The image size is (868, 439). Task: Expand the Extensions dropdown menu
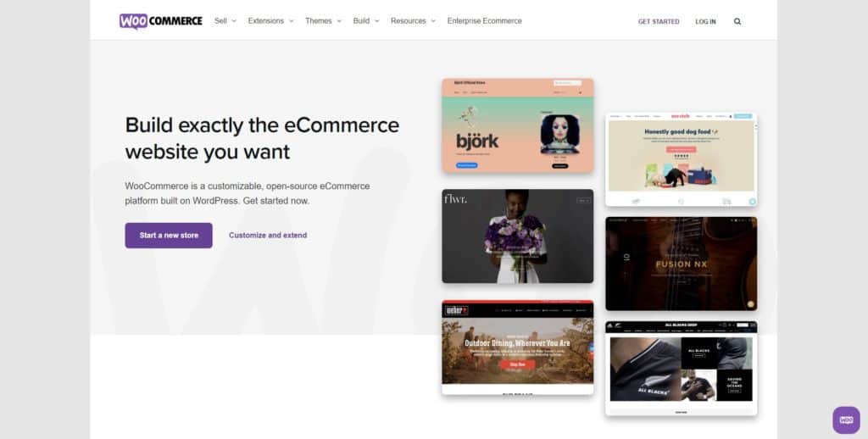point(270,21)
